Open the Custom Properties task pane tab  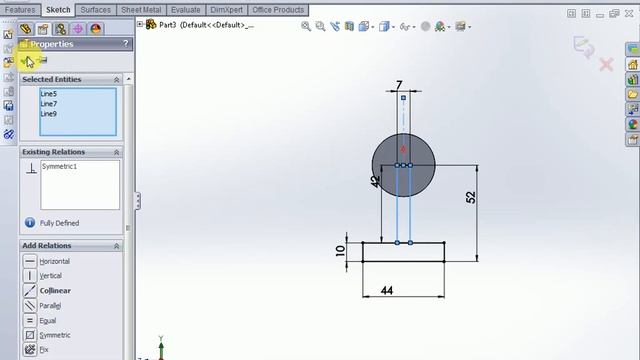pyautogui.click(x=633, y=139)
